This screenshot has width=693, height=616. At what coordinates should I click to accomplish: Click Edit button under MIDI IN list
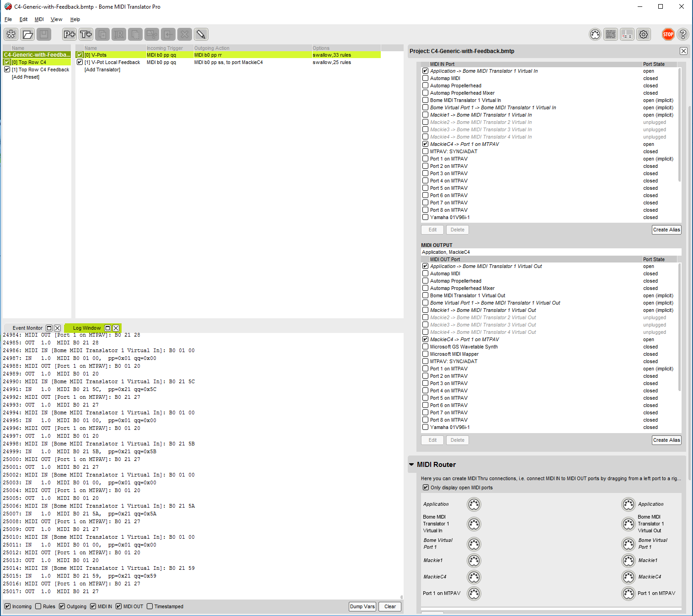pyautogui.click(x=432, y=230)
